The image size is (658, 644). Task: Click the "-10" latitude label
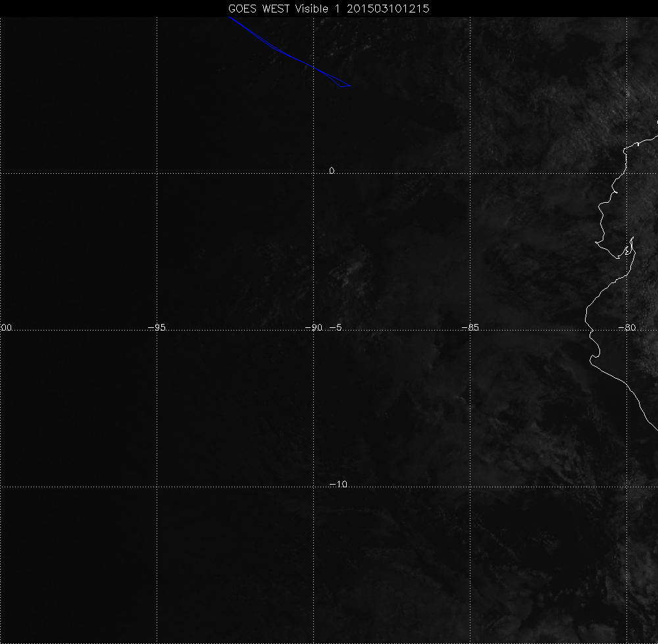pyautogui.click(x=338, y=485)
